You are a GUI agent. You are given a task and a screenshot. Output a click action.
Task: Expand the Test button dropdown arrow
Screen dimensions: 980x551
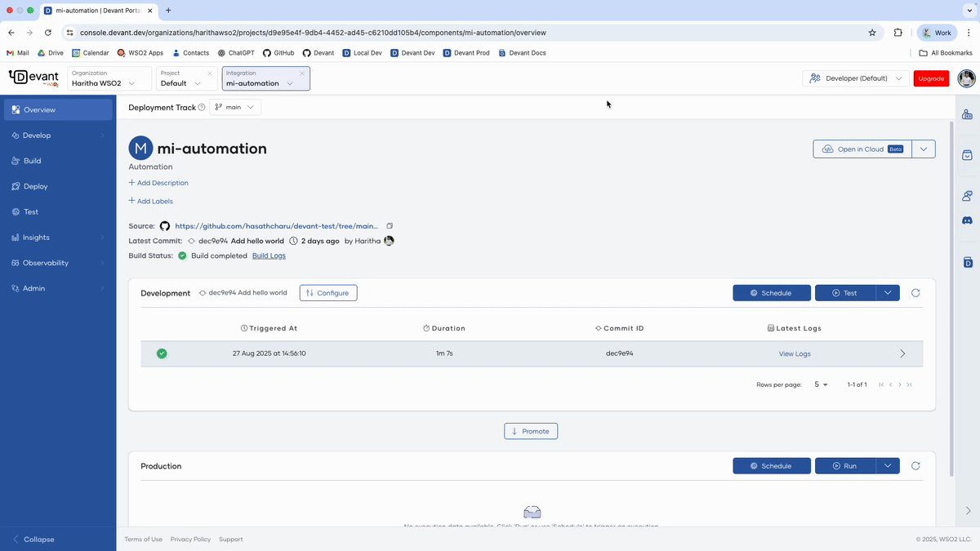tap(888, 293)
